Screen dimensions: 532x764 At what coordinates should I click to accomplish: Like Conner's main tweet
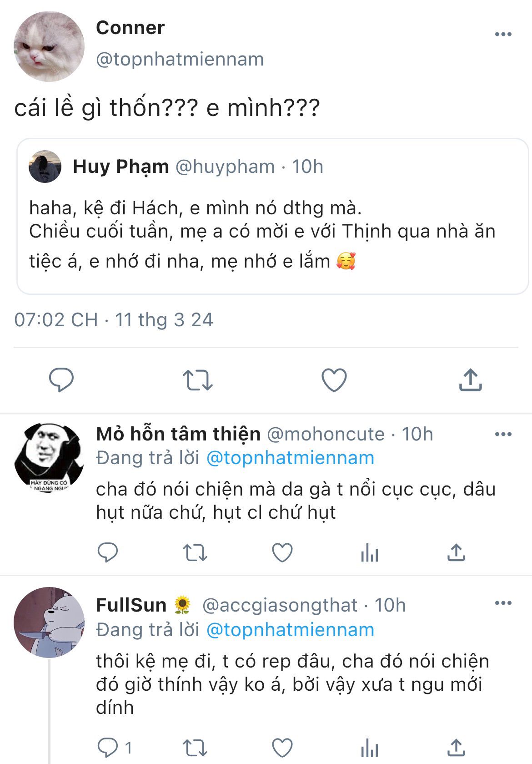[x=334, y=380]
